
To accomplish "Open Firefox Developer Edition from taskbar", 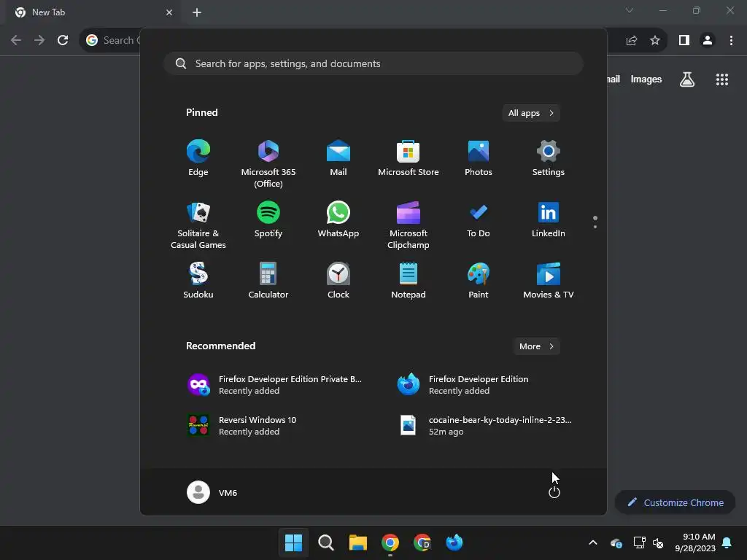I will coord(454,542).
